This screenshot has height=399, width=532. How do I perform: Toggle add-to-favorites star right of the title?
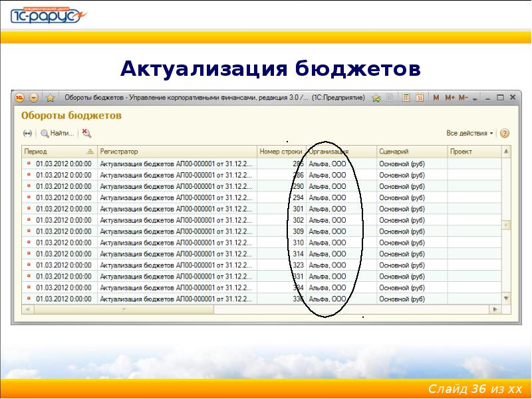pyautogui.click(x=376, y=98)
